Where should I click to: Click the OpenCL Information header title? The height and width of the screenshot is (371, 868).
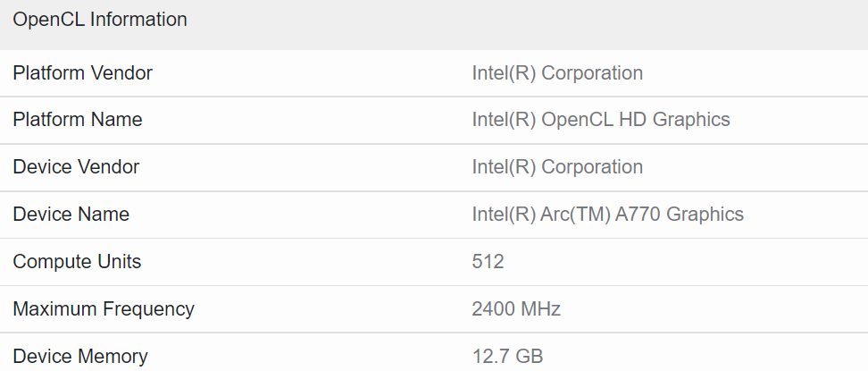[100, 20]
